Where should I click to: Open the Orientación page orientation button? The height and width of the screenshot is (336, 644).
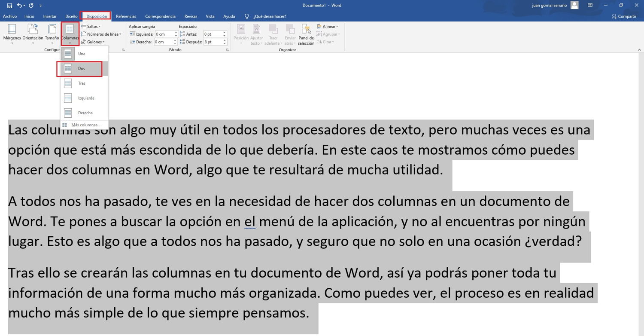click(33, 34)
